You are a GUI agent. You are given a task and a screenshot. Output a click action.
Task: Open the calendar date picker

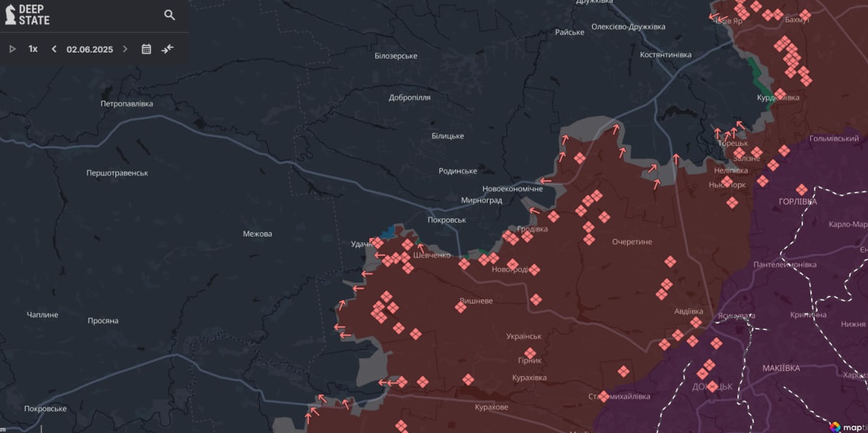click(x=146, y=49)
